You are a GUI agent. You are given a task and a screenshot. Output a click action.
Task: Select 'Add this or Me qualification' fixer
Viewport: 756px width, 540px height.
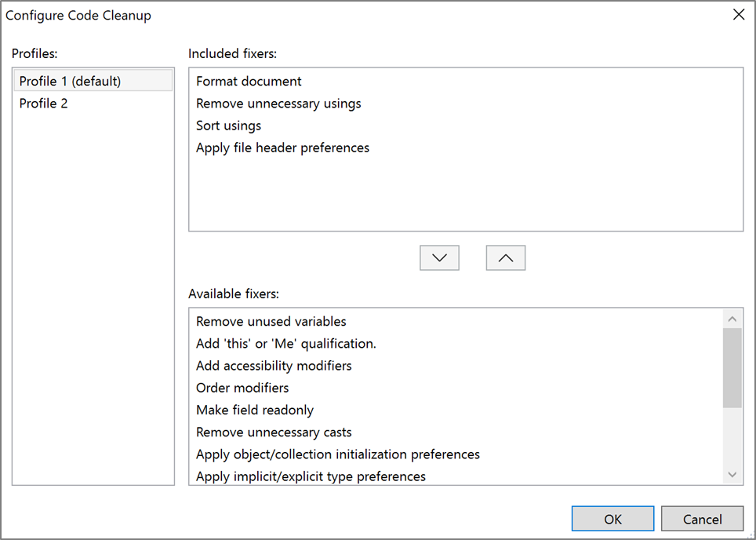pos(286,343)
